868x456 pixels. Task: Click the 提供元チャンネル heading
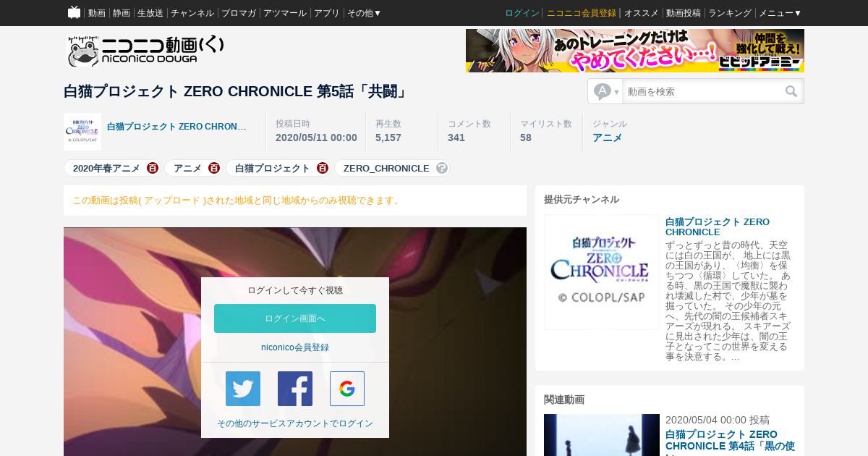(x=582, y=199)
